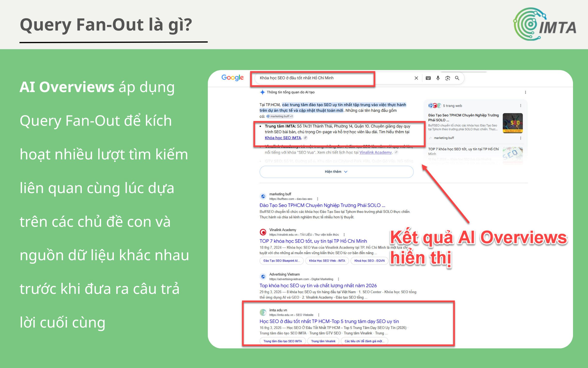Click the 5 trang web label

click(x=452, y=106)
